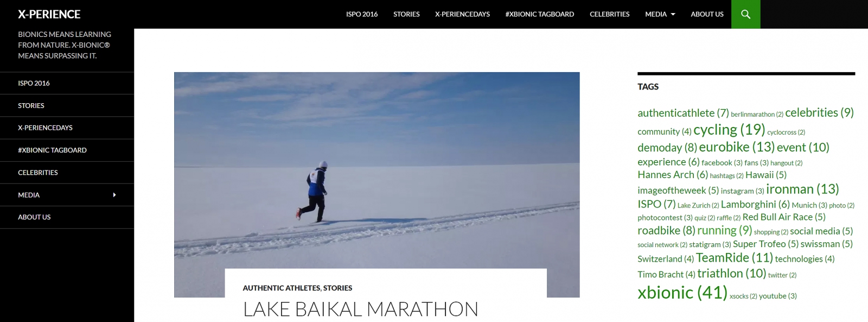Expand the Media dropdown in top navigation

point(660,14)
